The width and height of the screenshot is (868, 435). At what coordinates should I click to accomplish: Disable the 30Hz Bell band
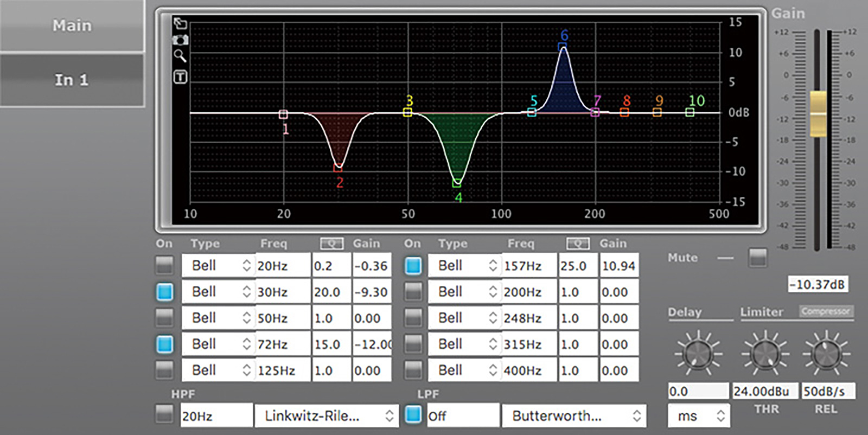[x=165, y=292]
